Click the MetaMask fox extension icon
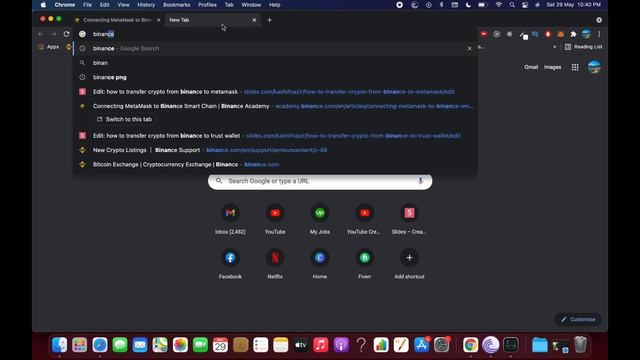 (x=561, y=34)
